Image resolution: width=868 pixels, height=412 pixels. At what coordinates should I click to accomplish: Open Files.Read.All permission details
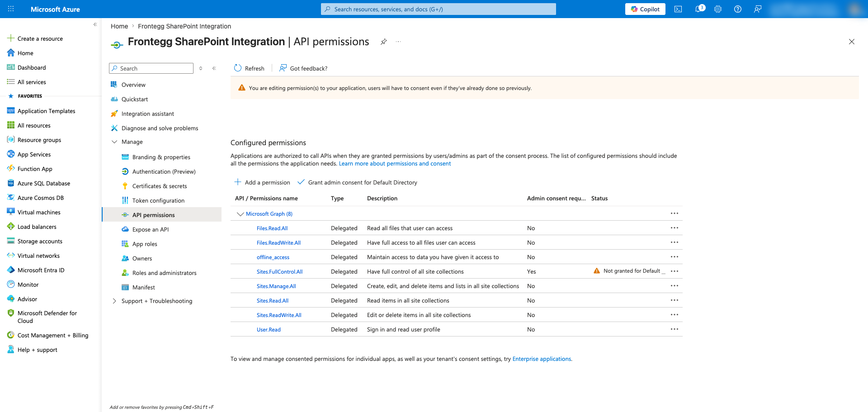point(272,228)
